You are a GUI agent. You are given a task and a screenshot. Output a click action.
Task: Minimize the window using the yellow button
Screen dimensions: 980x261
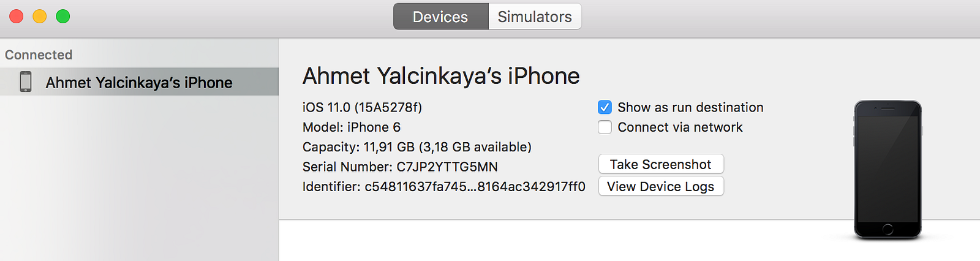tap(40, 17)
